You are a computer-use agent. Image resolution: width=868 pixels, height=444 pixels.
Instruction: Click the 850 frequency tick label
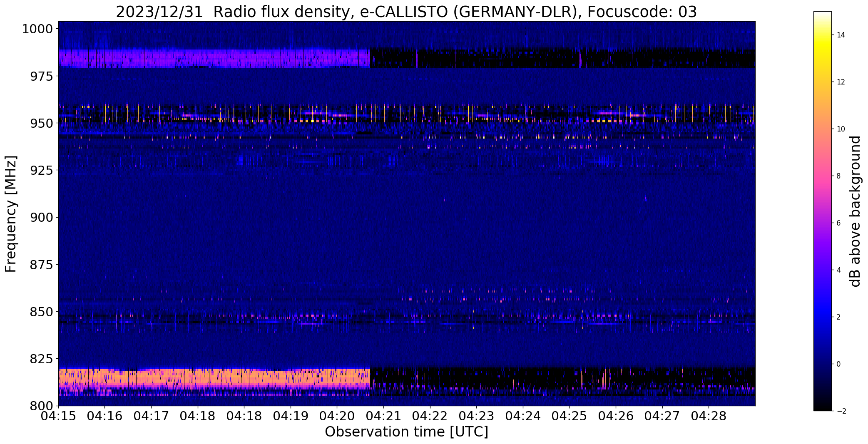point(41,312)
